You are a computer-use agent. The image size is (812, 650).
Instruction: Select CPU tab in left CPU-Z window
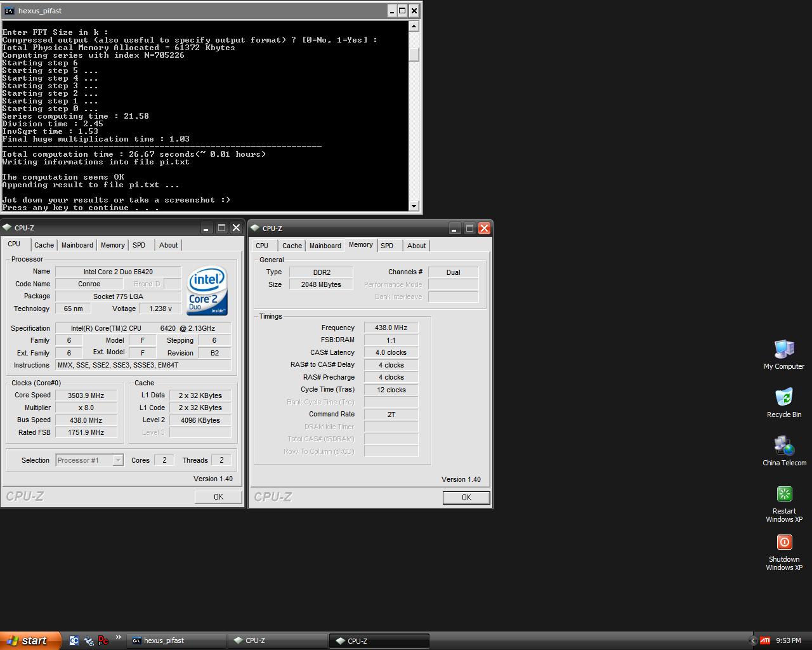pos(14,244)
